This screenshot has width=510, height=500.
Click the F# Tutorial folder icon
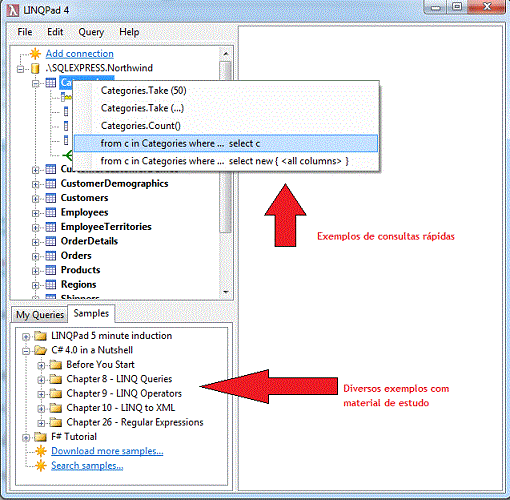click(41, 437)
